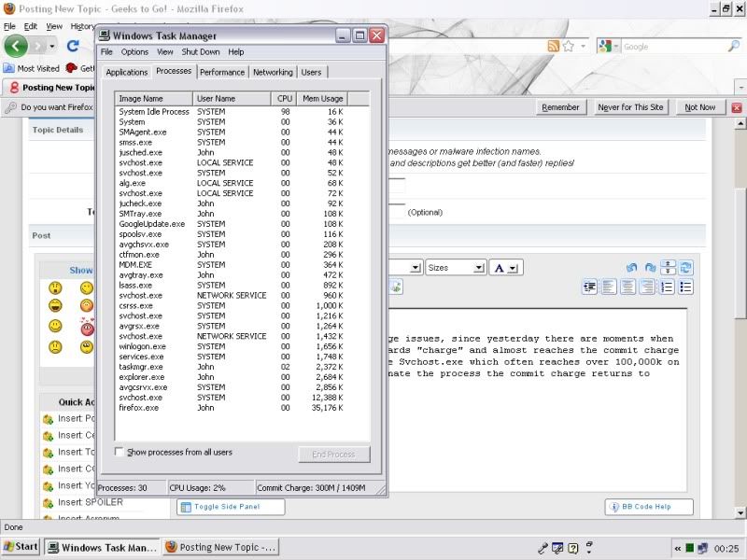The height and width of the screenshot is (560, 747).
Task: Click the microphone icon on the taskbar
Action: pos(543,548)
